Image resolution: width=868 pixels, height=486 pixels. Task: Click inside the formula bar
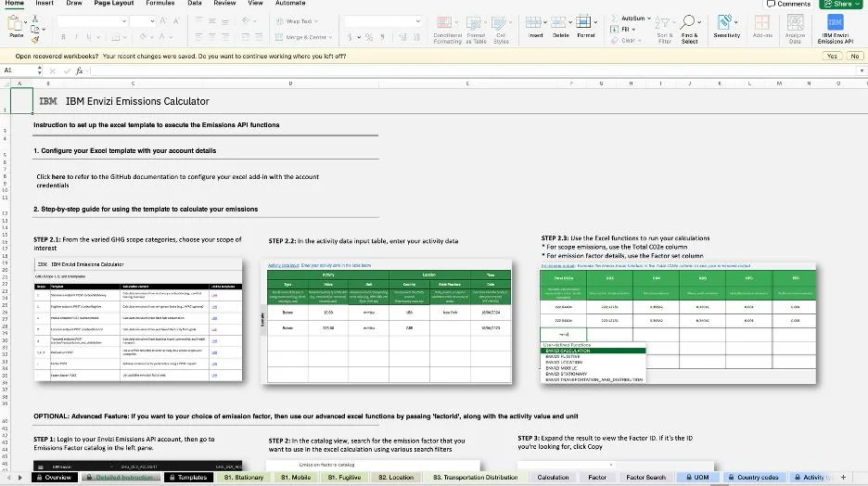pos(473,70)
